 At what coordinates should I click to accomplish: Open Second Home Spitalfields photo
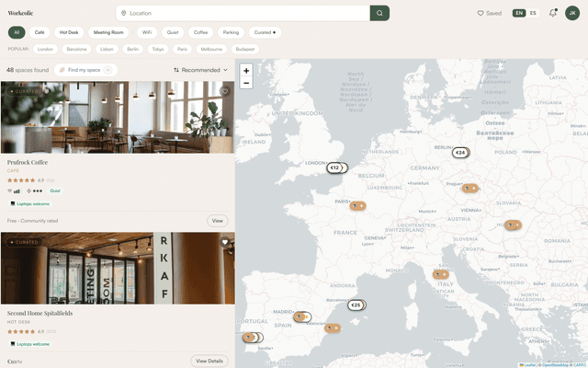118,268
